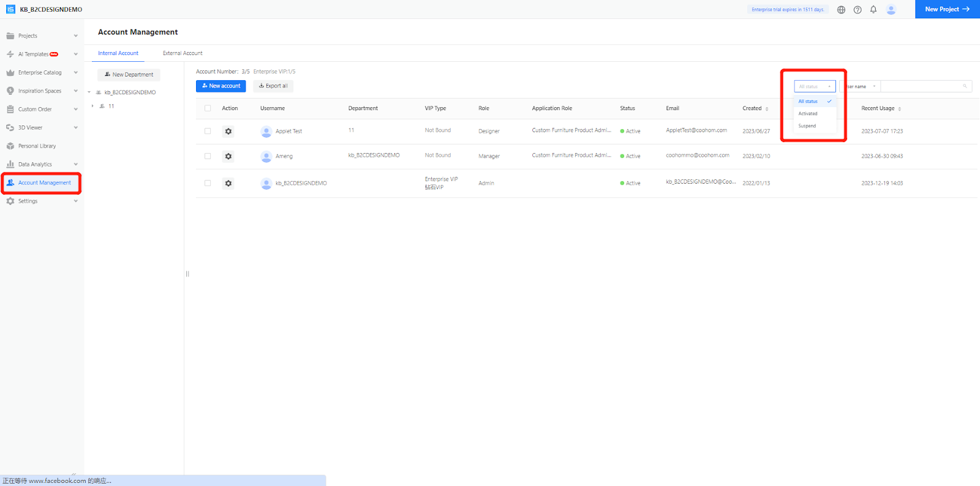The height and width of the screenshot is (486, 980).
Task: Open the notifications bell icon
Action: [873, 9]
